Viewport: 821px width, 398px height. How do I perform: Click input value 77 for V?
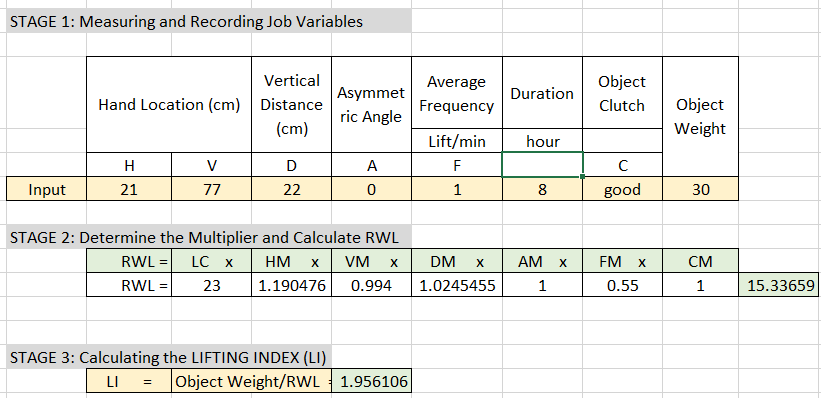click(x=211, y=189)
